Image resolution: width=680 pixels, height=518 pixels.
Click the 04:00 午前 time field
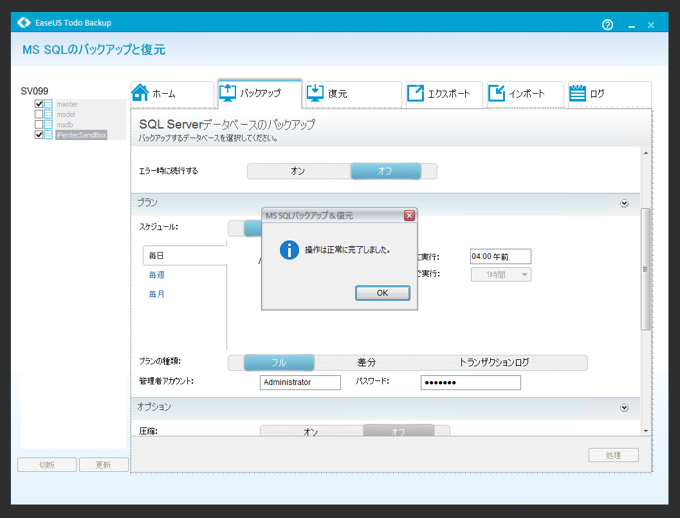[x=500, y=256]
